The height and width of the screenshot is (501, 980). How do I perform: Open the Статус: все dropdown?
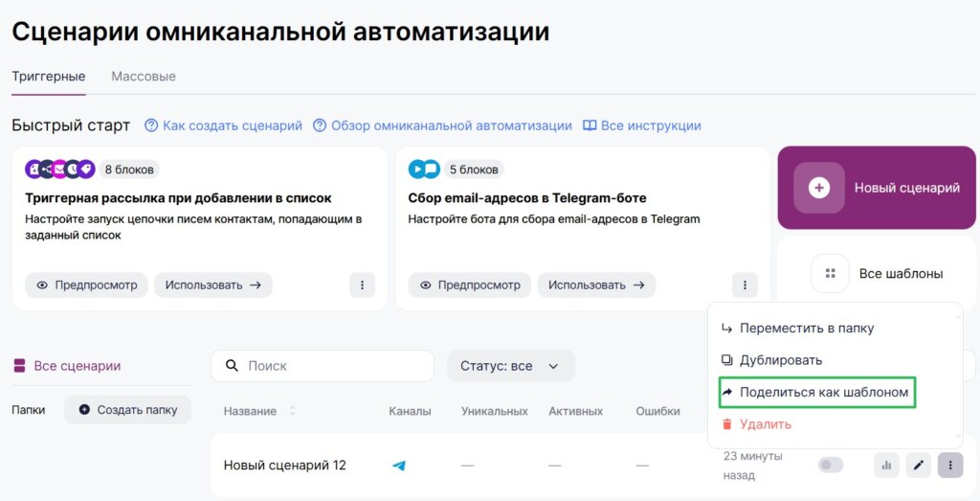pyautogui.click(x=511, y=366)
